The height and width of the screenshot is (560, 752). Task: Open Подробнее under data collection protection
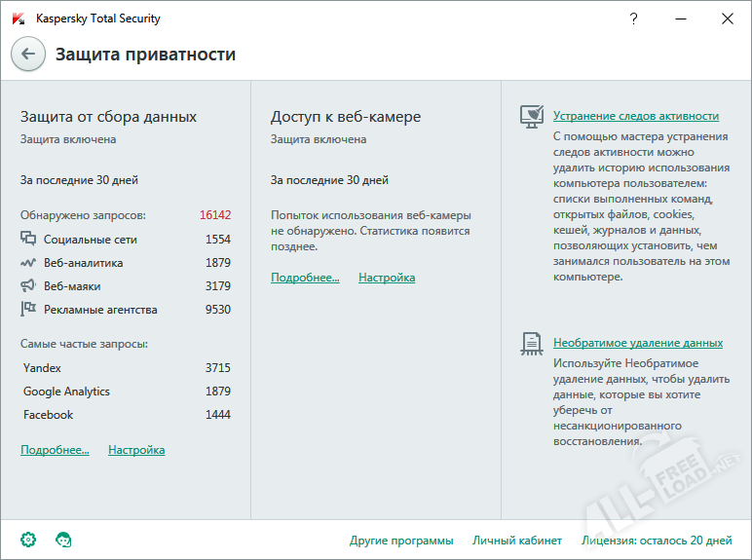click(55, 450)
